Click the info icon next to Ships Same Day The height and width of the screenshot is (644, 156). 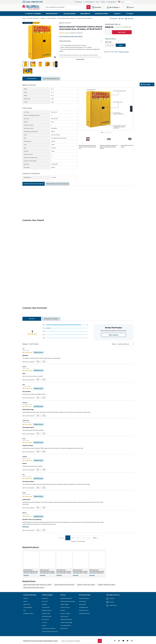tap(115, 39)
